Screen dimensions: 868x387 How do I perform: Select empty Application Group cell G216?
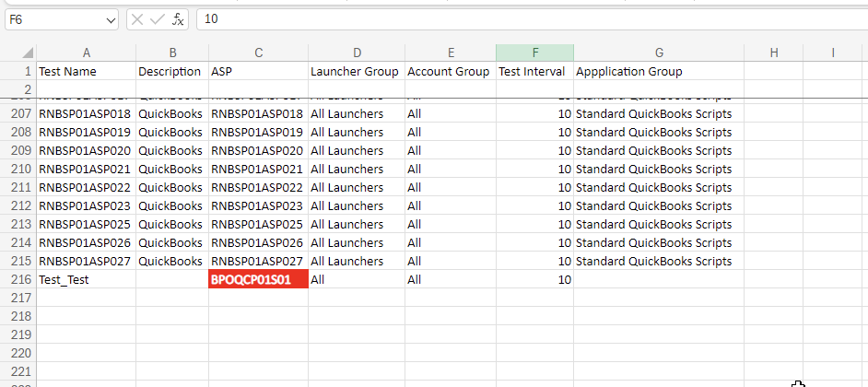[x=659, y=279]
